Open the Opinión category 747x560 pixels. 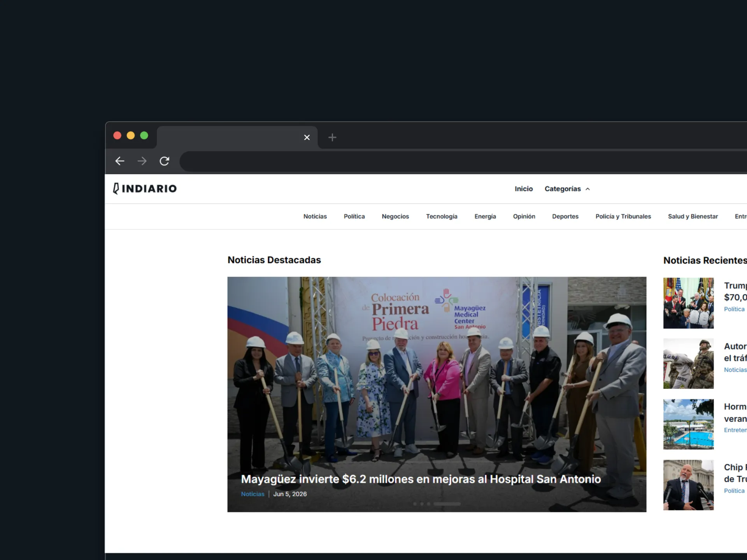click(x=524, y=216)
